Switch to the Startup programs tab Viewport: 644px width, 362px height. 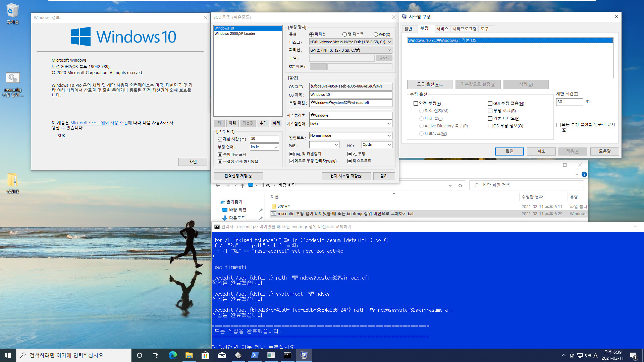[x=464, y=29]
